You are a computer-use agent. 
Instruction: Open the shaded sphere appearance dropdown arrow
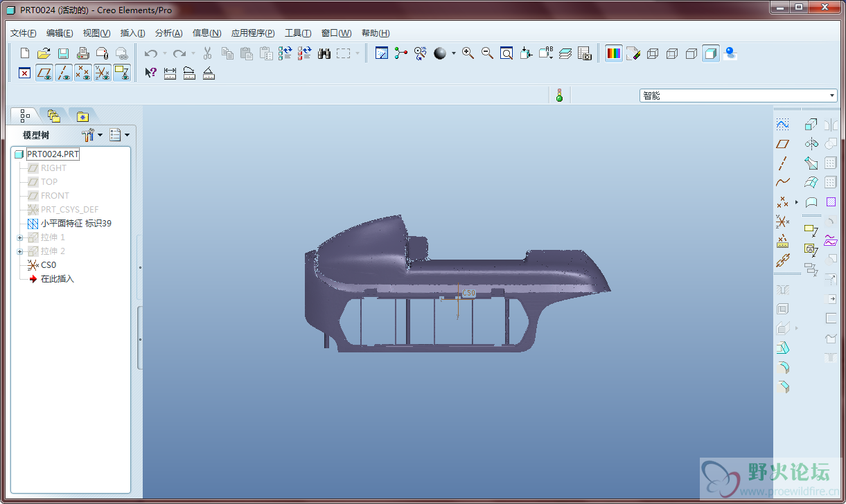coord(454,53)
